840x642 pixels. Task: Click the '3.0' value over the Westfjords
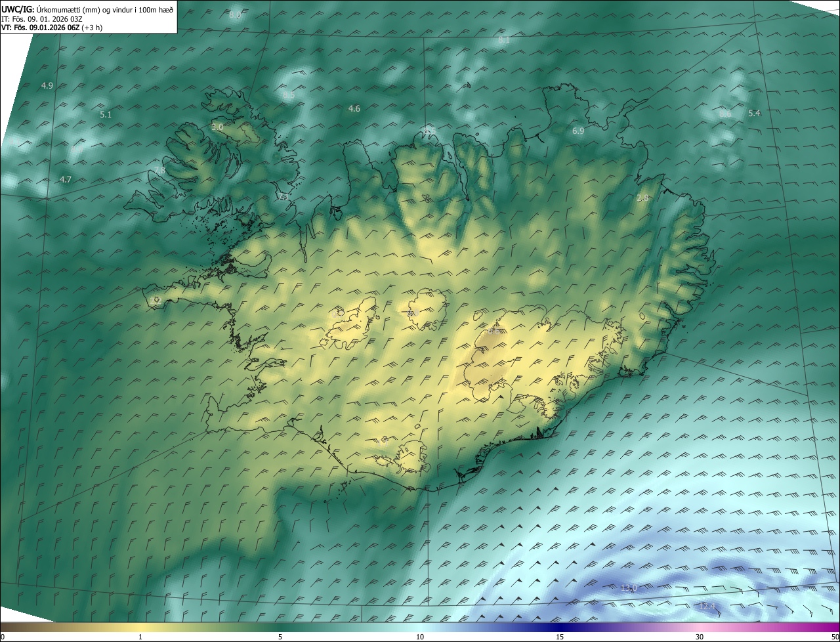218,127
